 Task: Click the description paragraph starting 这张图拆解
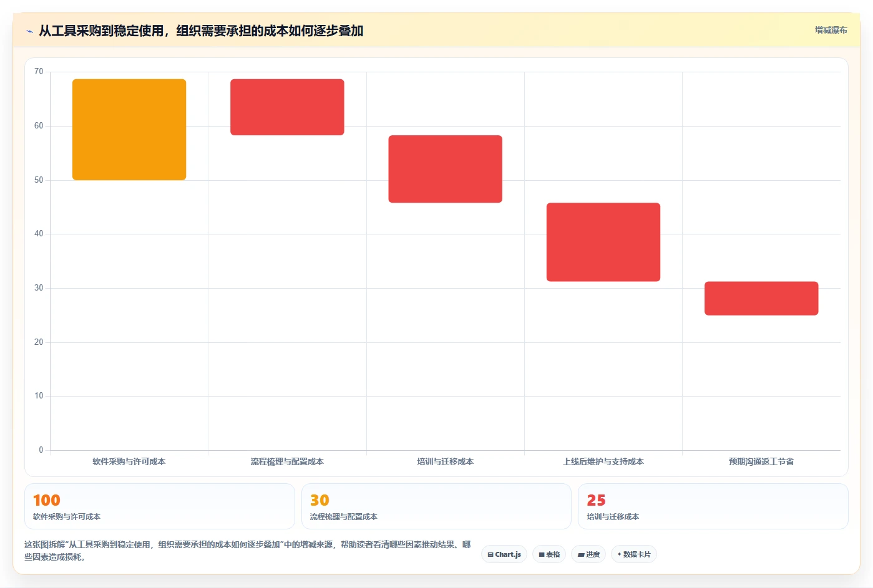point(248,551)
